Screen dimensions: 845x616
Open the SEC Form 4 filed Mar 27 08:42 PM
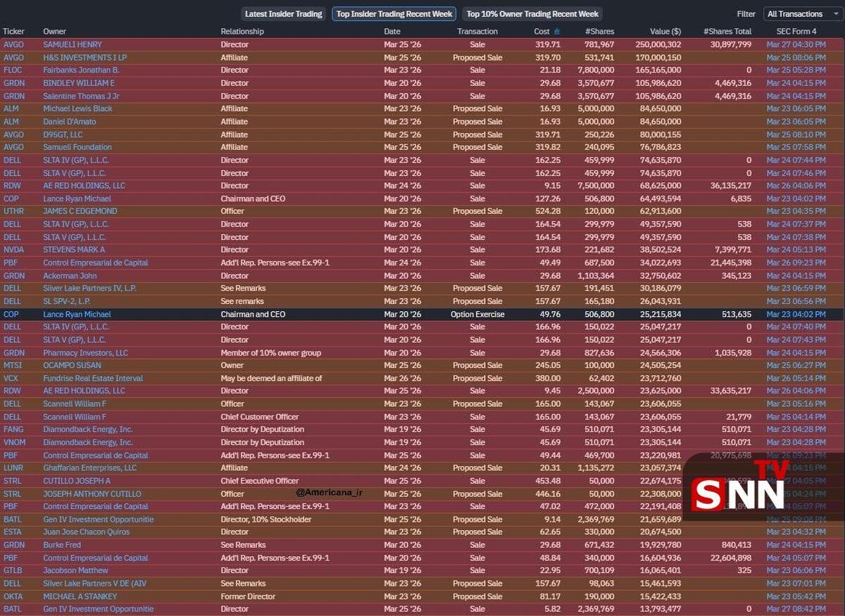coord(796,609)
